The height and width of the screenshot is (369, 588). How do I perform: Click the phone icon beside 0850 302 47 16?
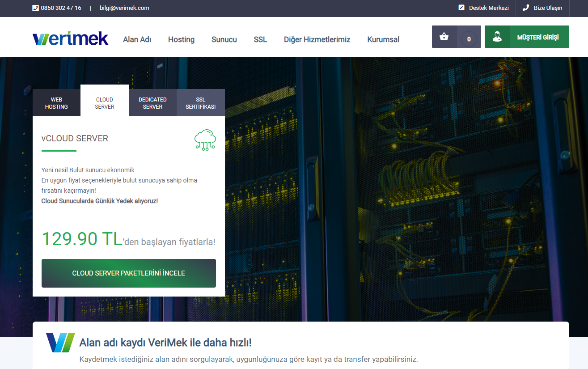click(x=35, y=8)
